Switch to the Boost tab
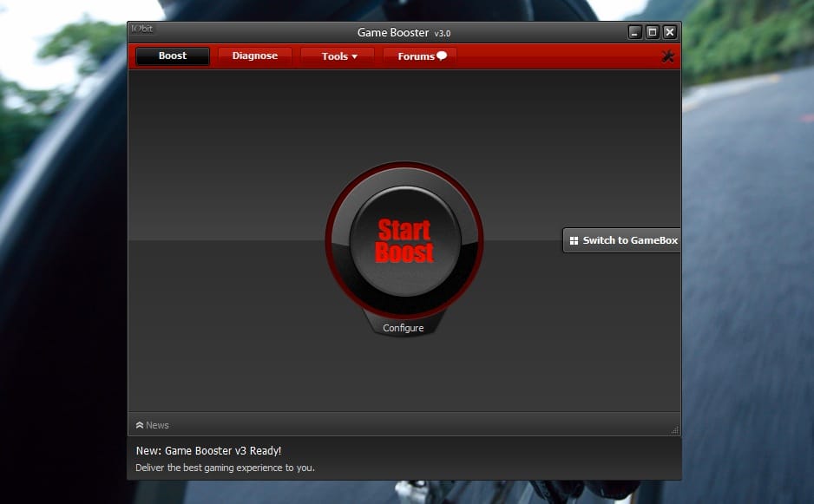 173,56
